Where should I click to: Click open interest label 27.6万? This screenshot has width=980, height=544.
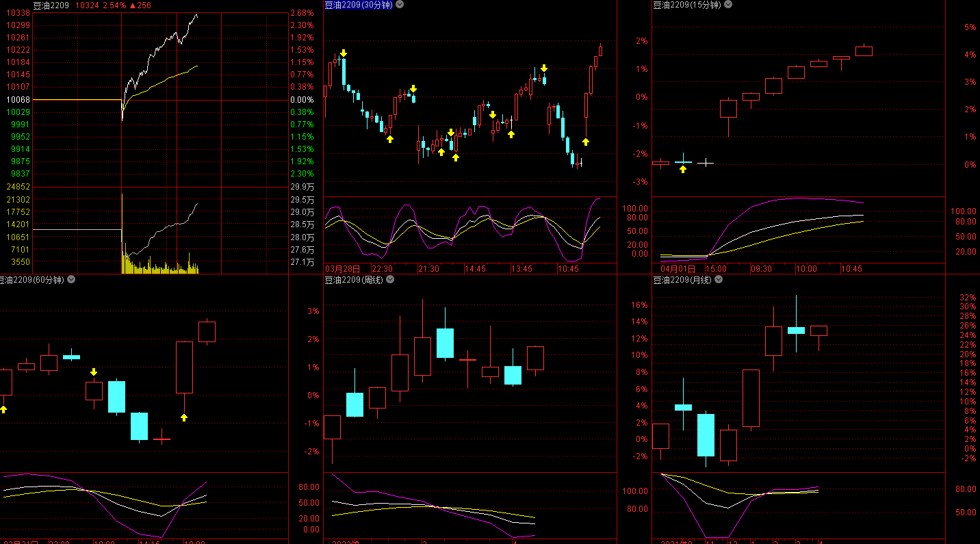(x=302, y=250)
